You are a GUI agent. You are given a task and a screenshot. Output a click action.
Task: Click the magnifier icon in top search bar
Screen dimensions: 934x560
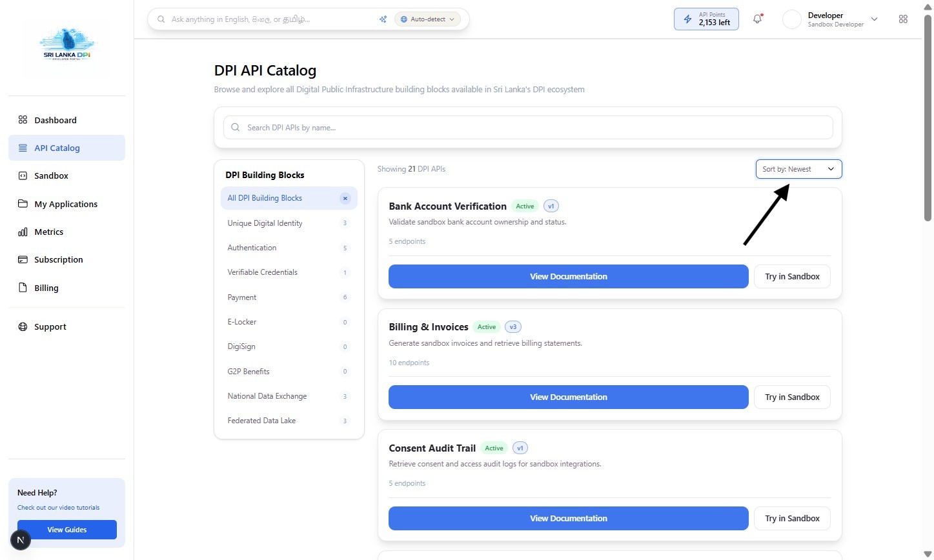161,19
